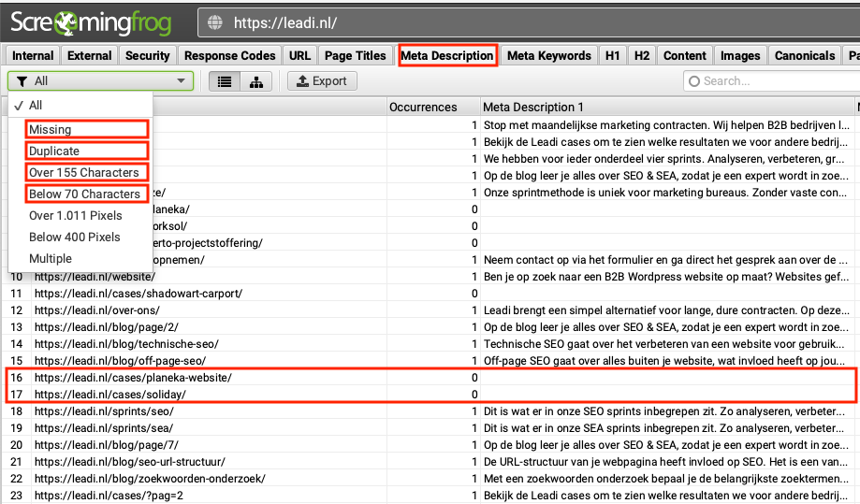The width and height of the screenshot is (860, 504).
Task: Choose the Multiple filter option
Action: 80,259
